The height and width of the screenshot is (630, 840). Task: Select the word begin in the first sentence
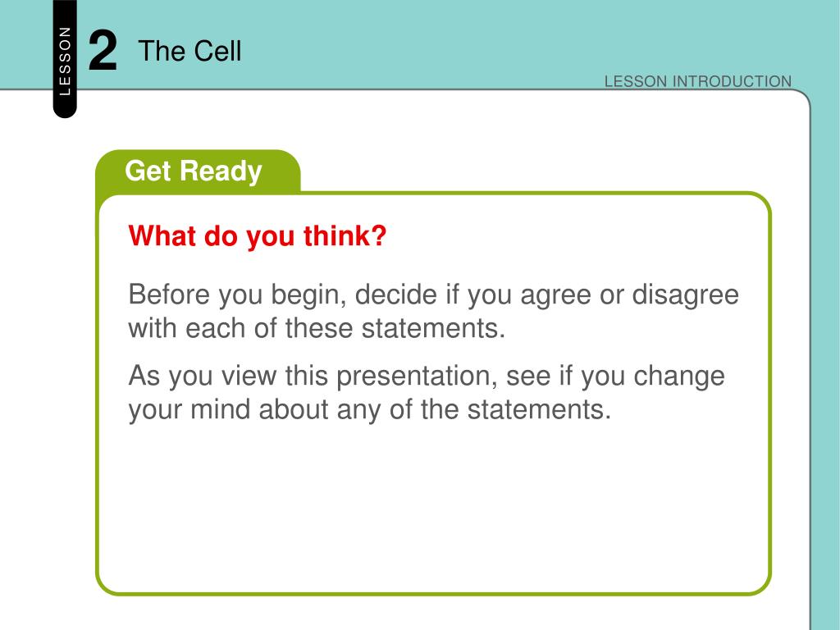pyautogui.click(x=307, y=295)
